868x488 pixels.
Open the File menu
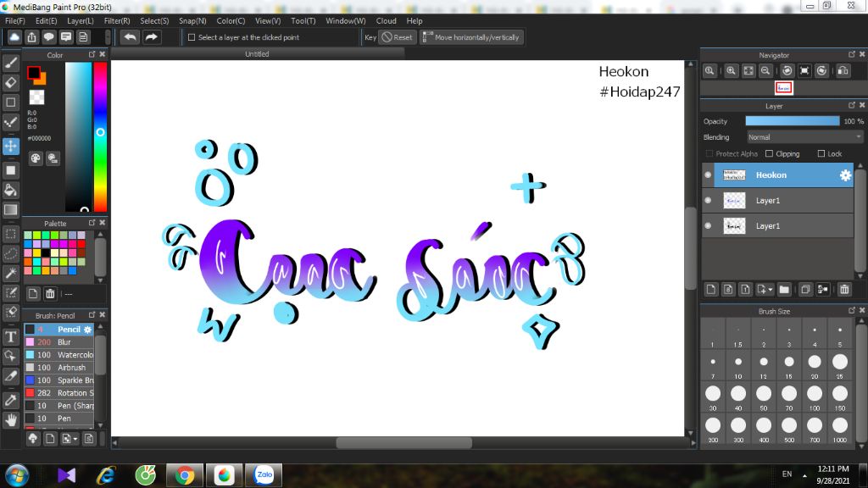(15, 21)
